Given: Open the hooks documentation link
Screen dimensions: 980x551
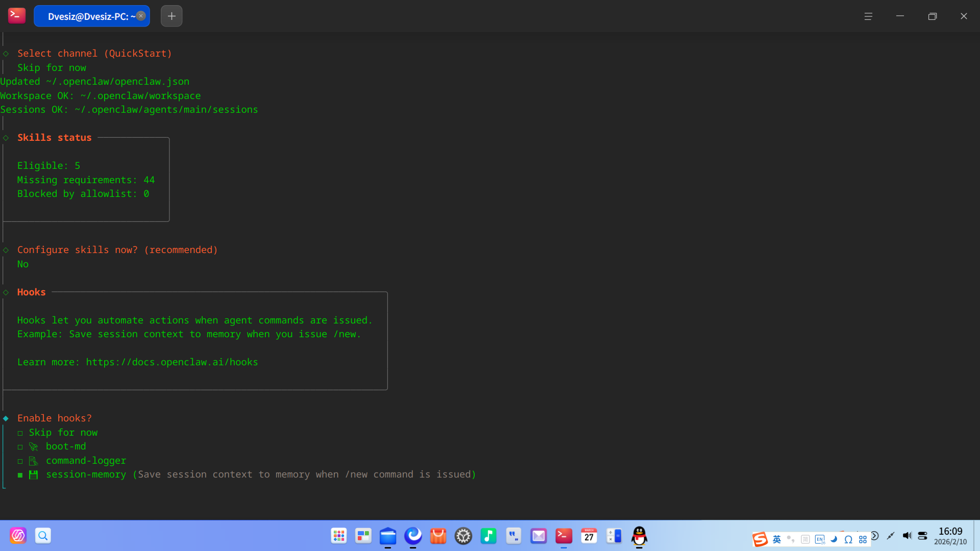Looking at the screenshot, I should 172,362.
